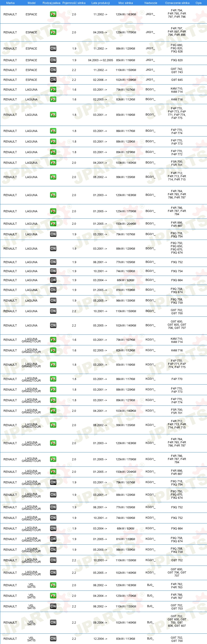207x644 pixels.
Task: Select the 83kW / 113KM power cell
Action: point(126,639)
